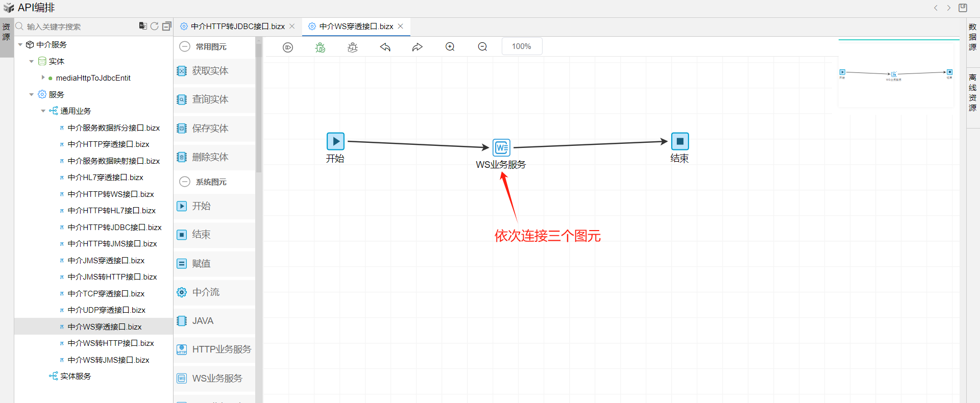Screen dimensions: 980x403
Task: Click the redo arrow icon
Action: 418,47
